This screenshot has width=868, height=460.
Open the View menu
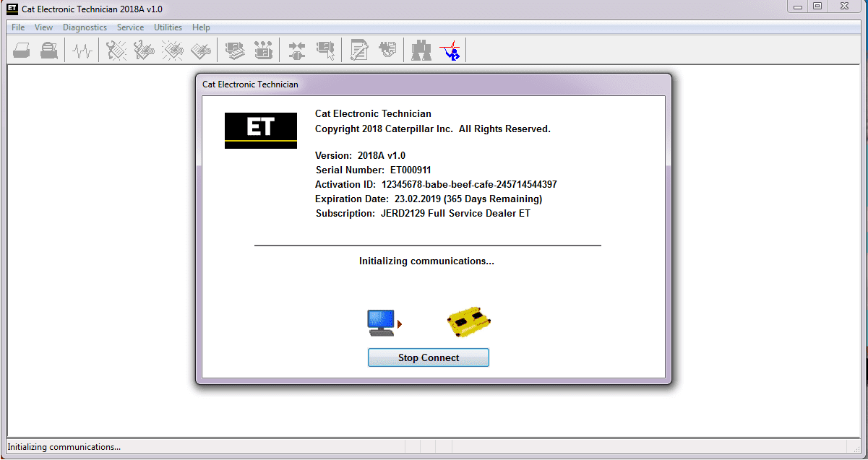point(44,27)
